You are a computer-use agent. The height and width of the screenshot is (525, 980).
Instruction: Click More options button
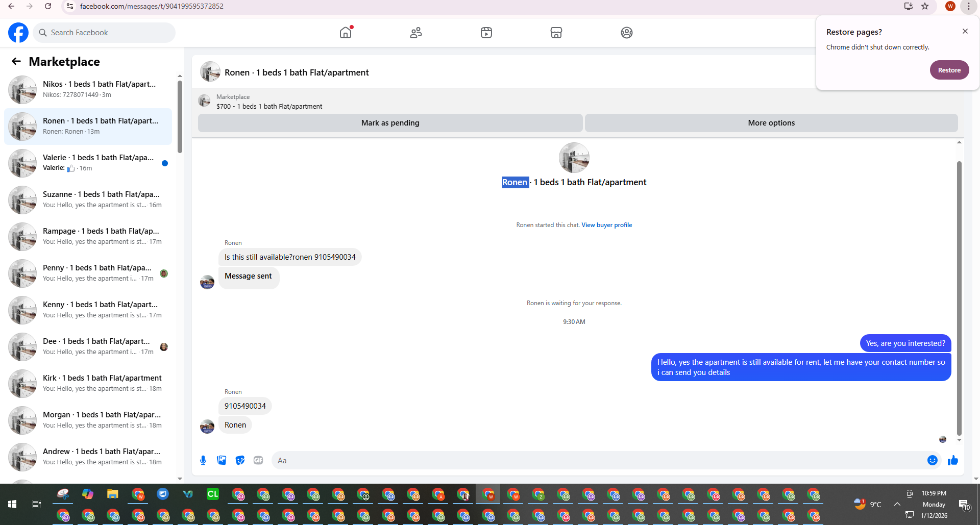click(771, 123)
